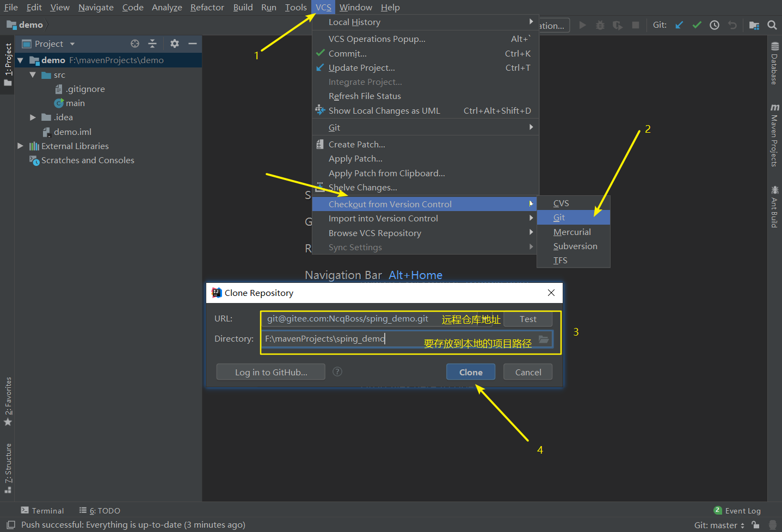Viewport: 782px width, 532px height.
Task: Open the Favorites tool window tab
Action: pyautogui.click(x=8, y=401)
